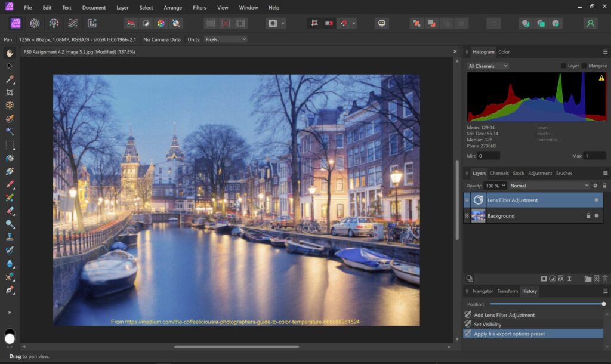Open the Export Persona

point(92,23)
